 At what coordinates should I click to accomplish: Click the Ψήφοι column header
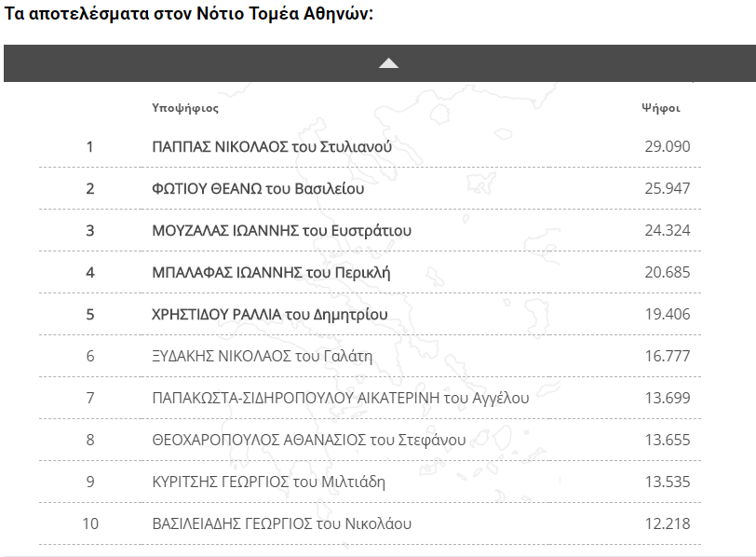coord(660,108)
